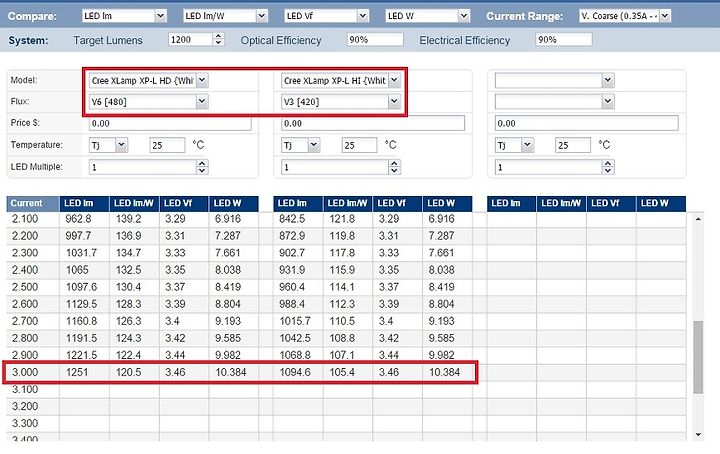
Task: Open the first Compare dropdown showing LED lm
Action: [124, 16]
